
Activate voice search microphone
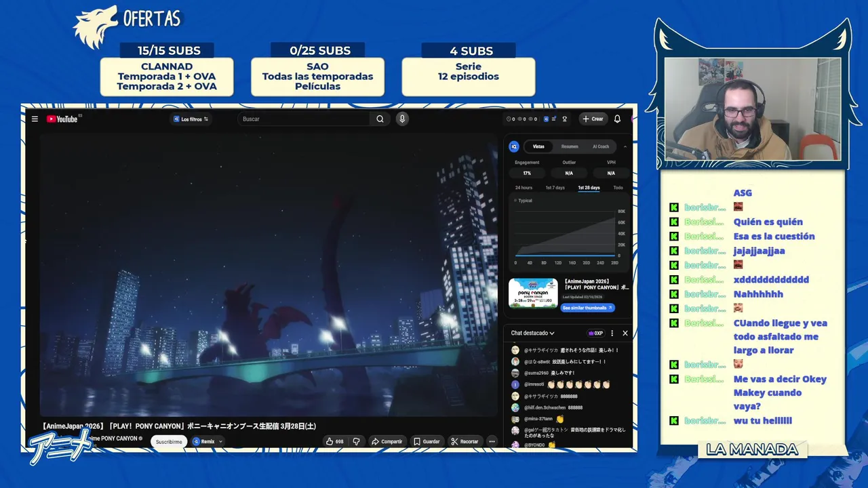[402, 119]
